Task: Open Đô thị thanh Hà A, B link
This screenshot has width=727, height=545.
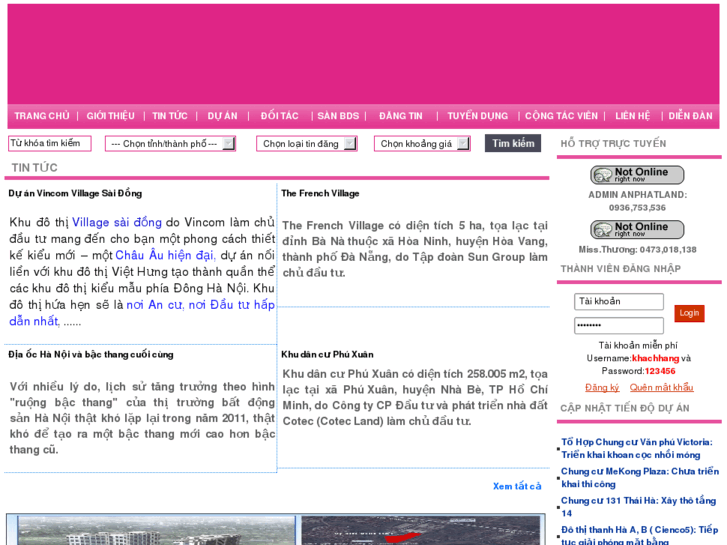Action: pyautogui.click(x=639, y=536)
